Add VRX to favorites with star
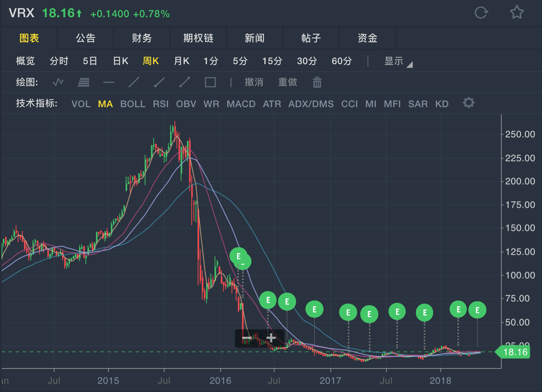Viewport: 542px width, 392px height. pyautogui.click(x=517, y=12)
